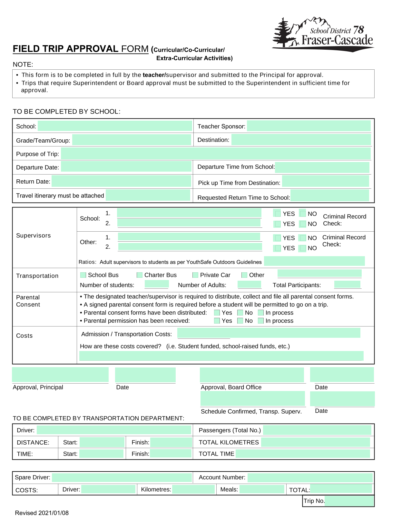Click the Fraser-Cascade School District logo
Image resolution: width=411 pixels, height=532 pixels.
coord(323,34)
